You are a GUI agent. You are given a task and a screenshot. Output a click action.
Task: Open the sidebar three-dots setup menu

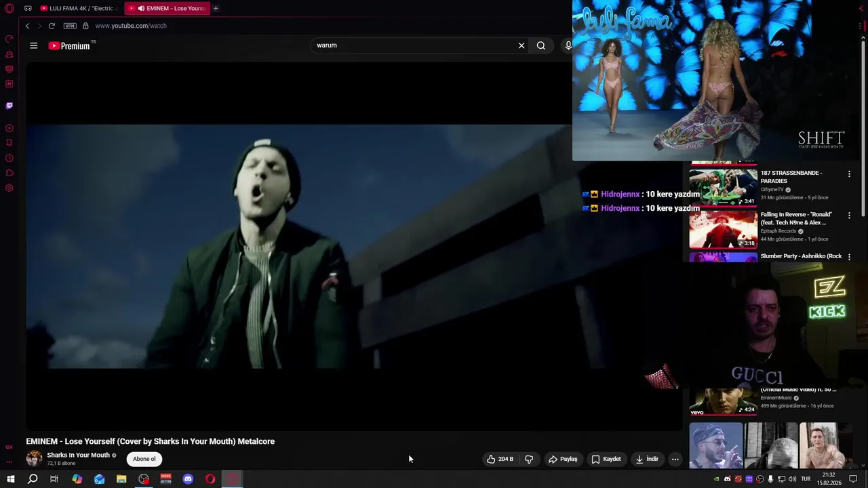pos(9,462)
